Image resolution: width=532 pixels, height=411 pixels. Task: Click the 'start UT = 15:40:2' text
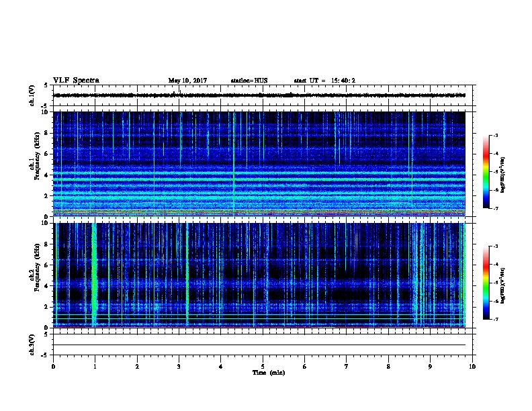coord(324,81)
